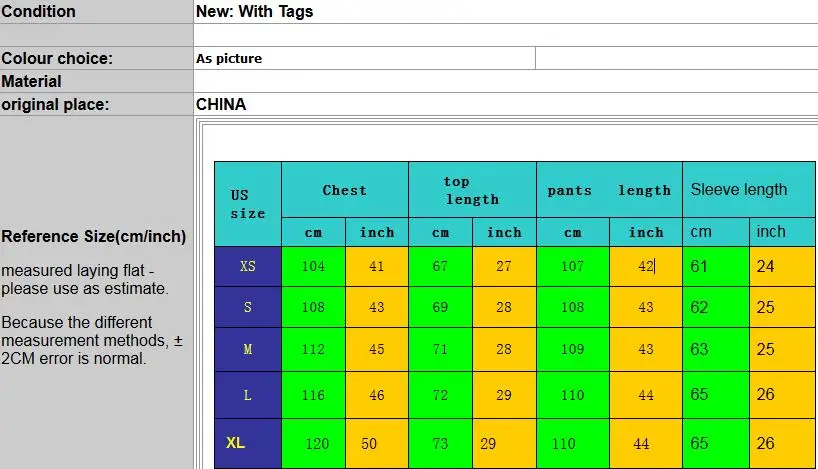Click XL row sleeve length cm "65"
Image resolution: width=818 pixels, height=469 pixels.
pos(716,443)
